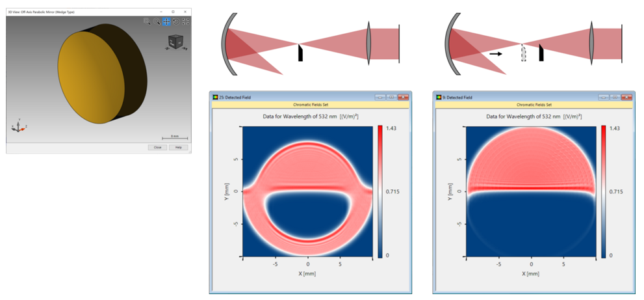Close the 3D View dialog via Close button
Viewport: 644px width, 300px height.
pos(158,147)
